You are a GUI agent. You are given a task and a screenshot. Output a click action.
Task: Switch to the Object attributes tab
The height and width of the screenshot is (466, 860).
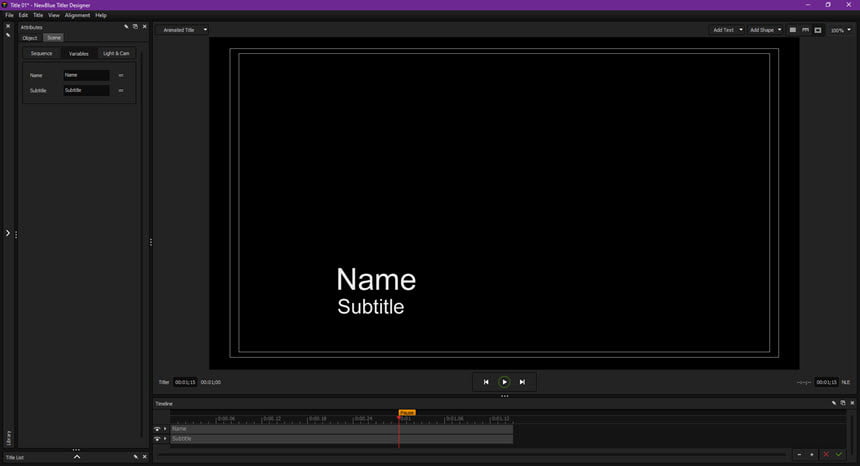(x=30, y=38)
